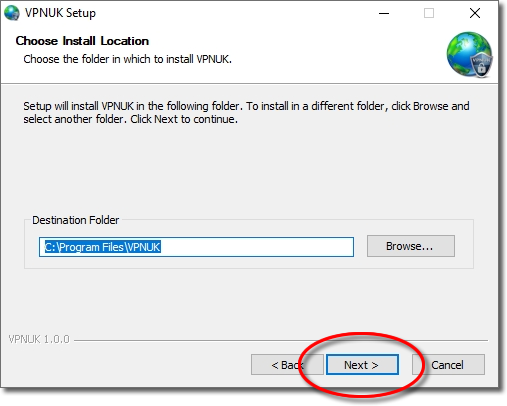This screenshot has width=507, height=406.
Task: Minimize the VPNUK Setup window
Action: coord(384,13)
